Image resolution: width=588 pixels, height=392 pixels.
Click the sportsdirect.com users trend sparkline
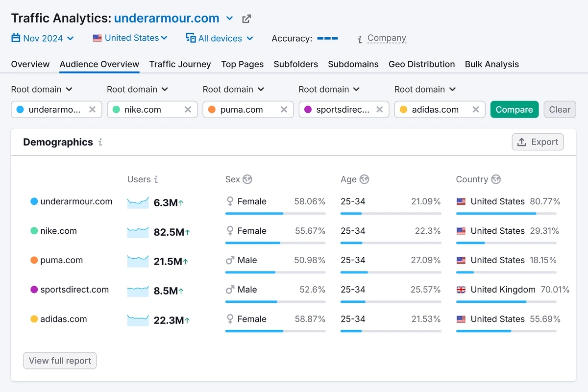[x=138, y=291]
